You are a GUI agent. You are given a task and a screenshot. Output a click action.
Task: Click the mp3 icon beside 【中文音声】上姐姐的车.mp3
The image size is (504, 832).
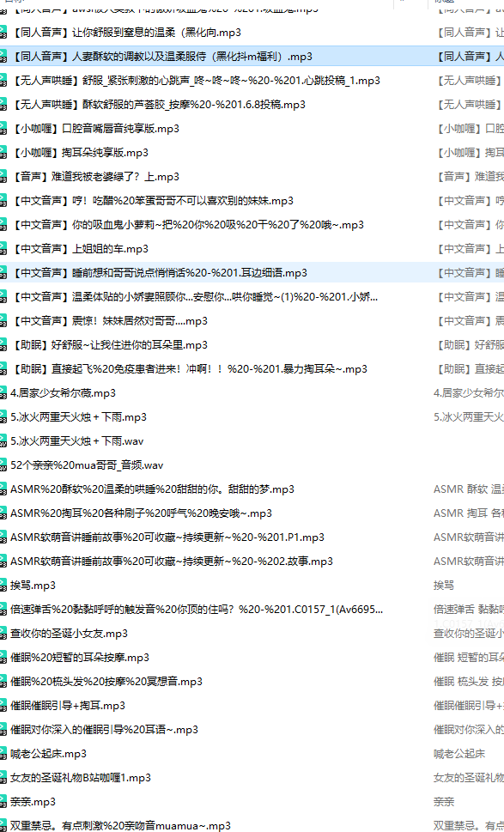[3, 249]
